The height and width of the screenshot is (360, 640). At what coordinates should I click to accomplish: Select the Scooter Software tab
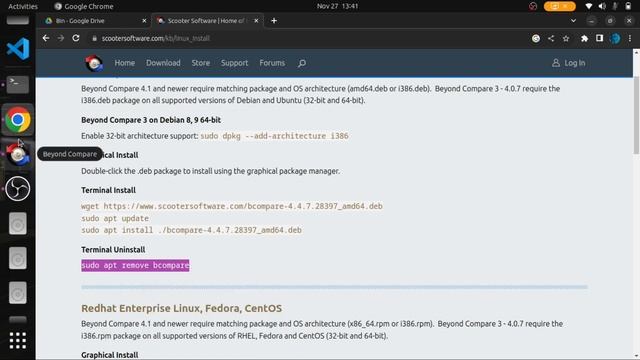pyautogui.click(x=207, y=20)
